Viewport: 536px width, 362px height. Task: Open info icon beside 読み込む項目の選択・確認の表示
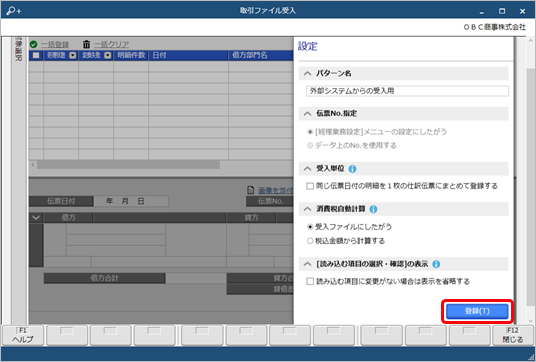pos(436,264)
